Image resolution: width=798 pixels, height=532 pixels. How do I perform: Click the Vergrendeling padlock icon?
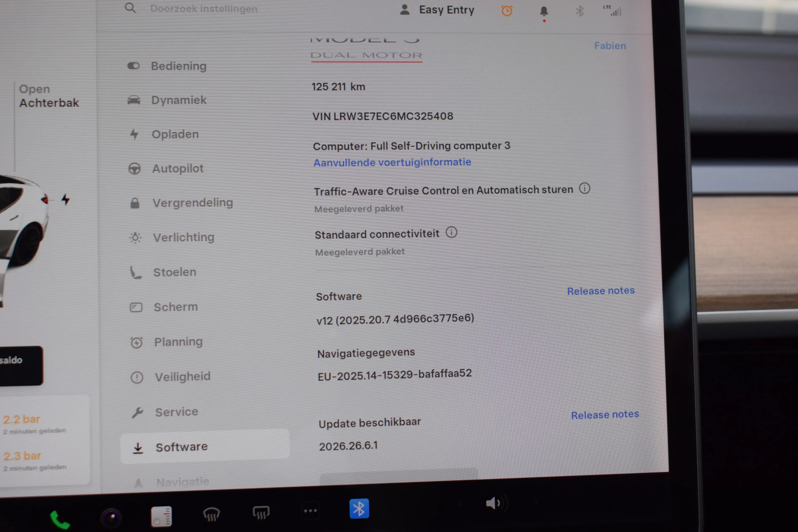pyautogui.click(x=135, y=203)
